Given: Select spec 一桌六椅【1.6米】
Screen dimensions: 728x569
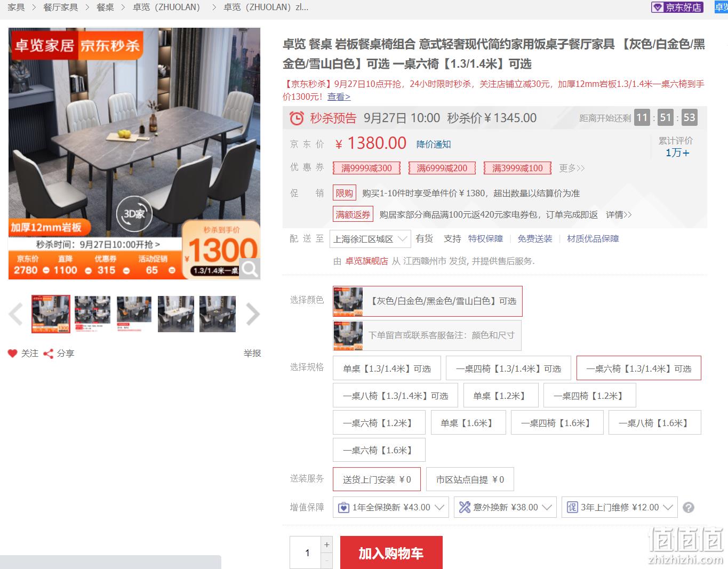Looking at the screenshot, I should [x=379, y=450].
